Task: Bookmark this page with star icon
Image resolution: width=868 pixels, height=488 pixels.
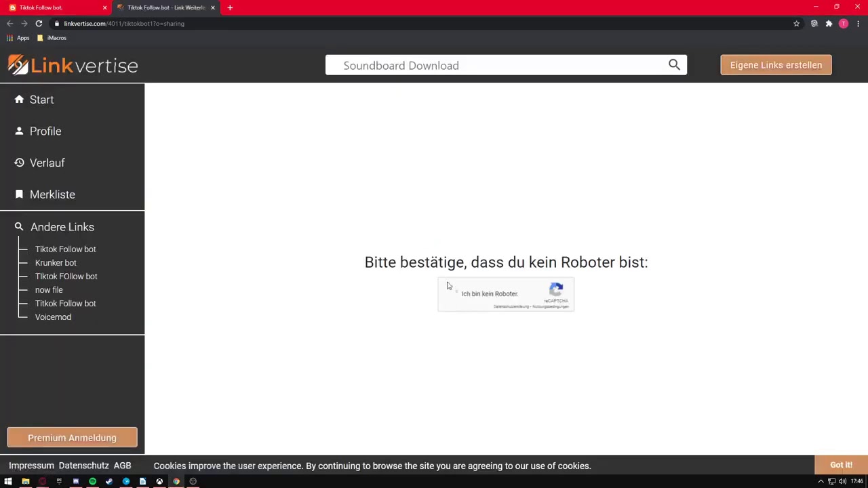Action: [796, 24]
